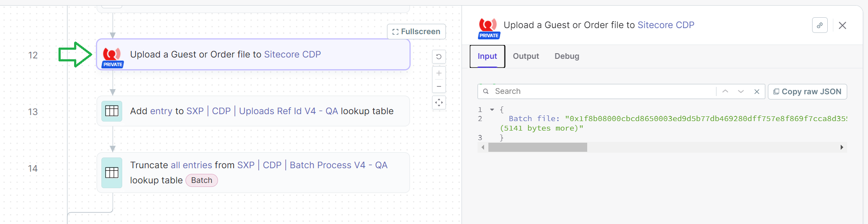Click step number 12 label
The height and width of the screenshot is (224, 868).
point(33,55)
